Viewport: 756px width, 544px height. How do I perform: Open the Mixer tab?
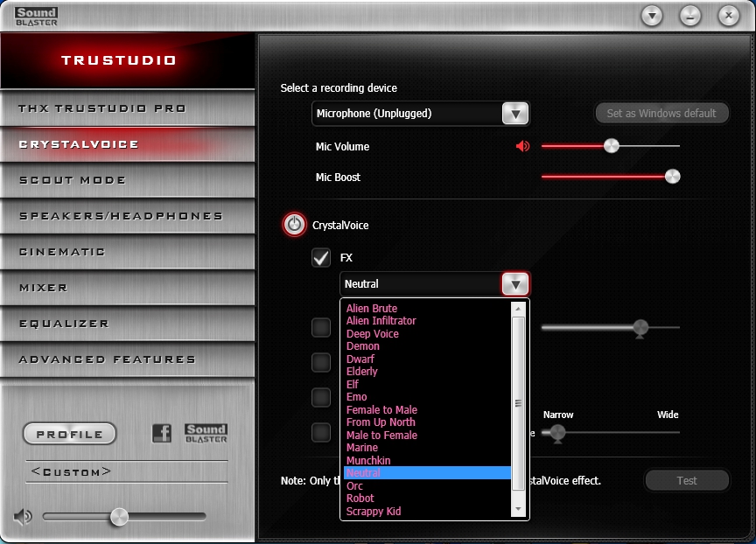[128, 288]
